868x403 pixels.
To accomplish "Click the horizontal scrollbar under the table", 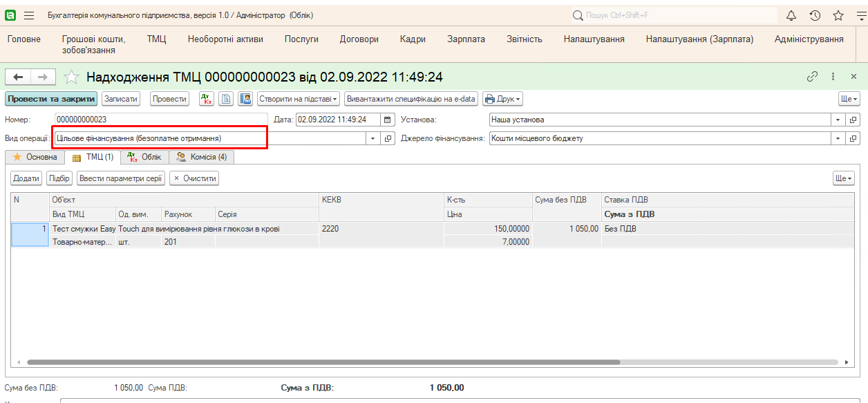I will point(323,362).
